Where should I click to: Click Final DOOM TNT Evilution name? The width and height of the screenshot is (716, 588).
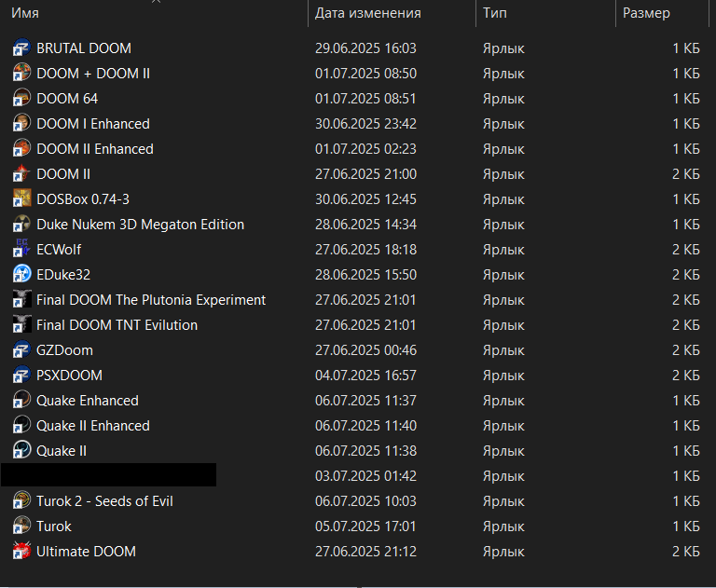pyautogui.click(x=117, y=324)
